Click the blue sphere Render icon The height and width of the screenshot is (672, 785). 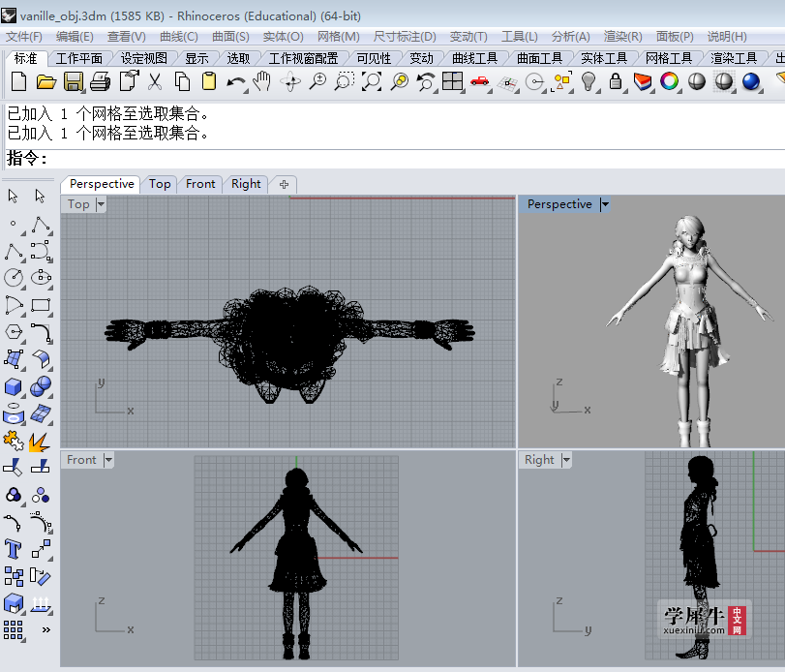click(751, 81)
